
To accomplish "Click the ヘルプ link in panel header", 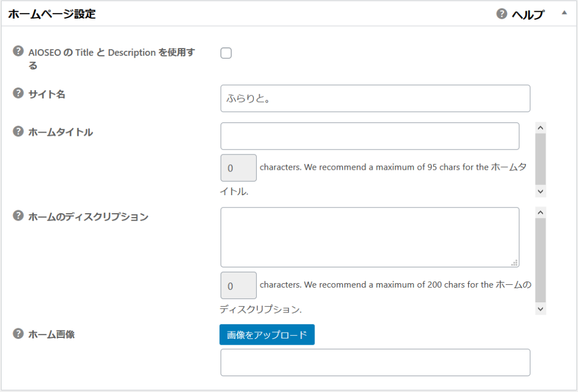I will pos(527,15).
